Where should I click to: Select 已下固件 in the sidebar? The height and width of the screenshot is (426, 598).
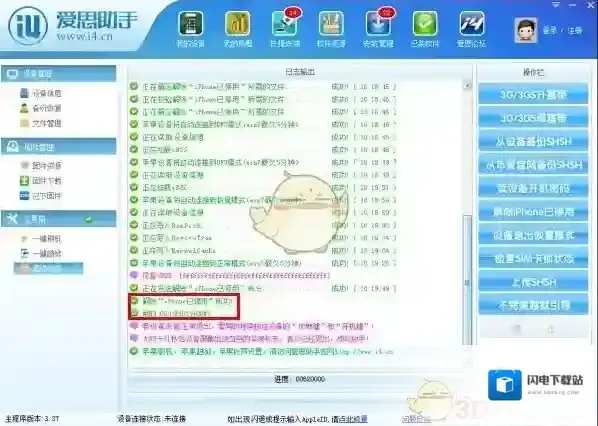coord(47,196)
